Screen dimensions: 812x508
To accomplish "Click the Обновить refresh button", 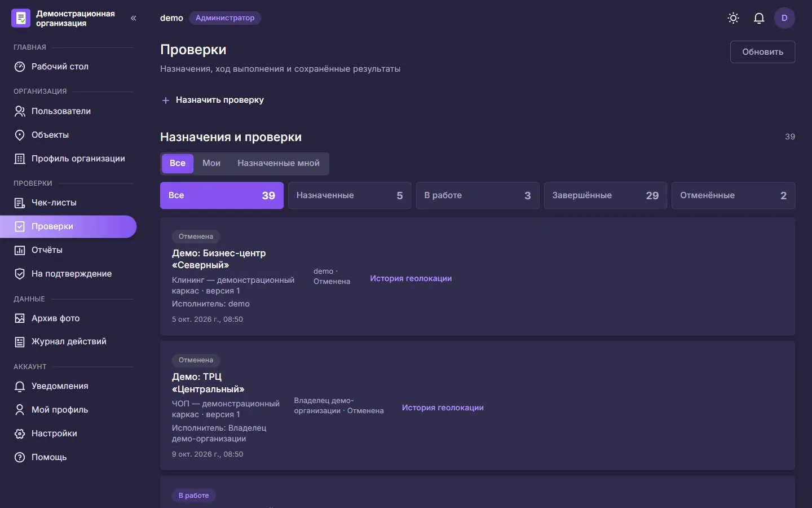I will (762, 52).
